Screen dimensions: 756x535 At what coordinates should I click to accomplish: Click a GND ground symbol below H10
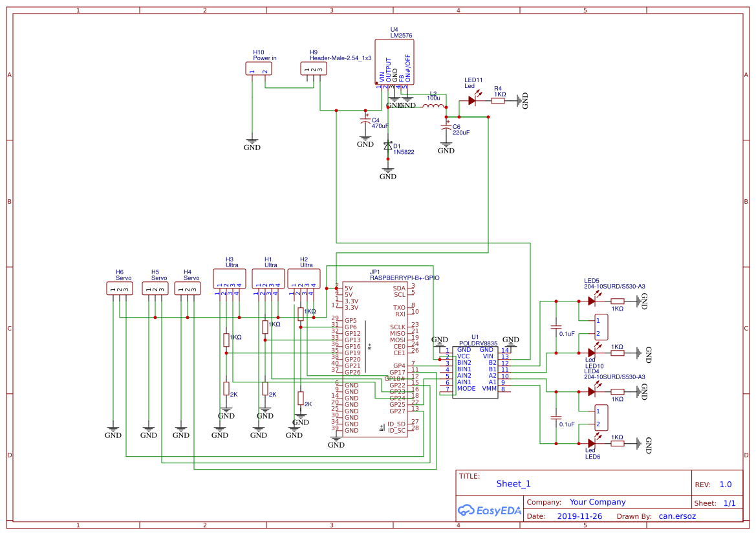(252, 140)
